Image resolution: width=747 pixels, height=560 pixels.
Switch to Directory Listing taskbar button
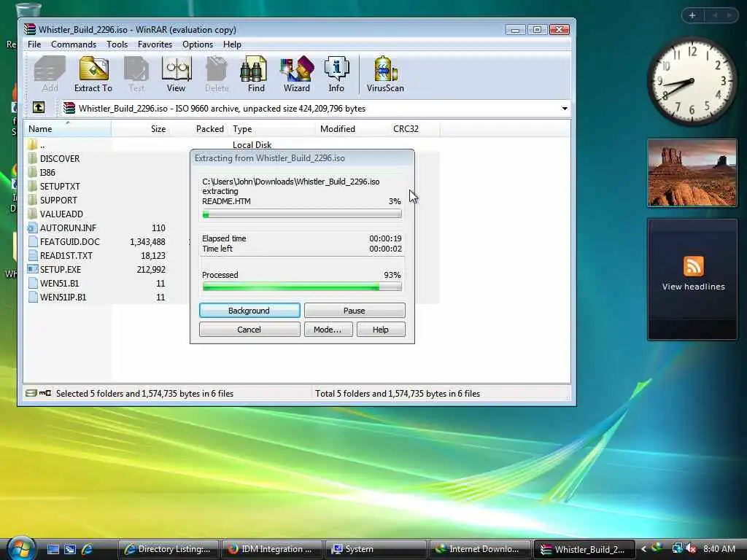coord(168,549)
